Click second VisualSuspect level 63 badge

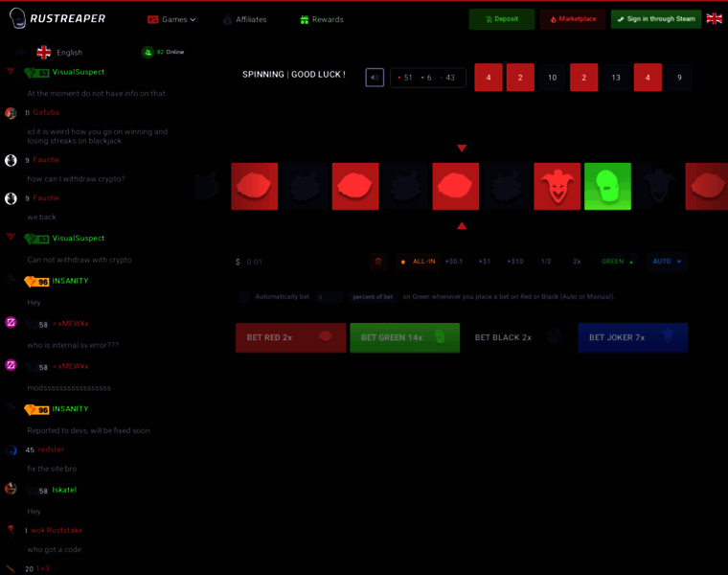tap(36, 239)
